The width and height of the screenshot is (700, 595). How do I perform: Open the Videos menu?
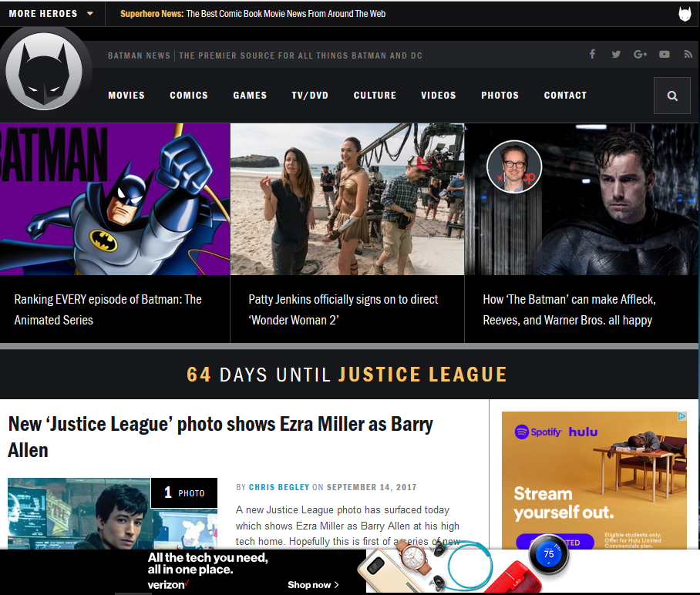439,96
